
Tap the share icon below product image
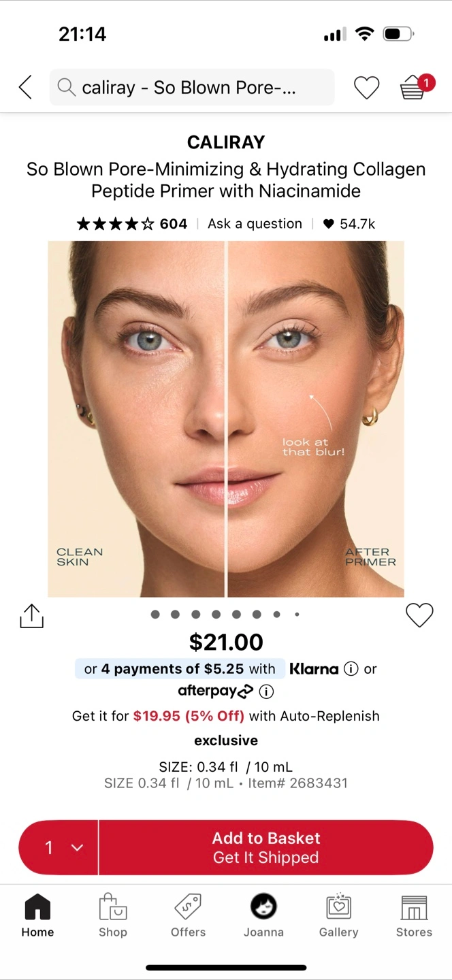31,616
